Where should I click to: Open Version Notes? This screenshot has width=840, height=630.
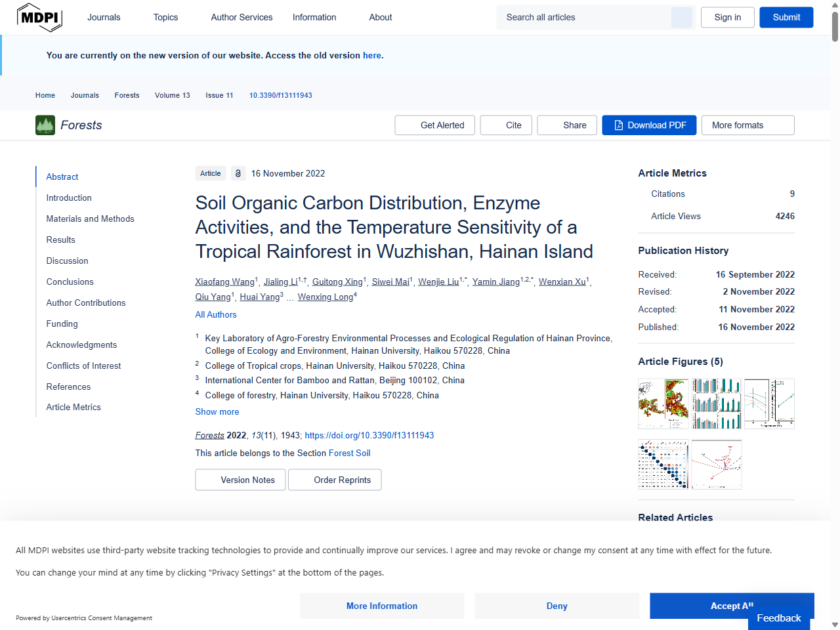point(240,480)
